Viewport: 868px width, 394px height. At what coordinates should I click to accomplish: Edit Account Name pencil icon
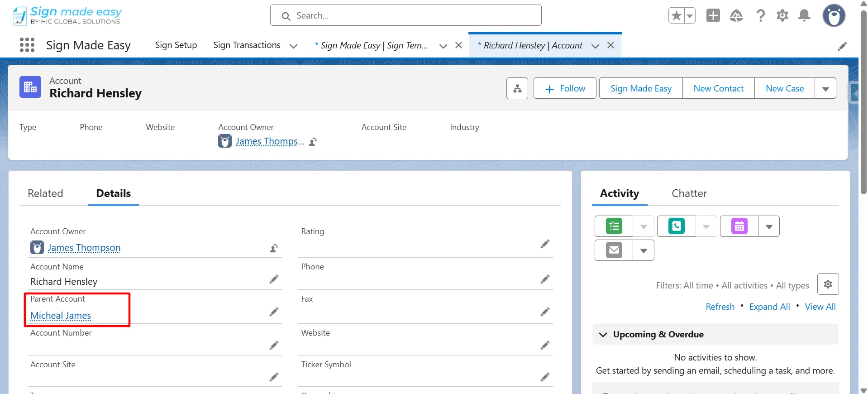[x=274, y=279]
